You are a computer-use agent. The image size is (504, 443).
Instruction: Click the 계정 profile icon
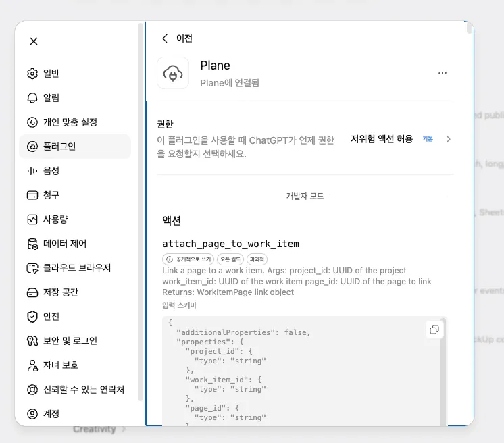[x=32, y=414]
